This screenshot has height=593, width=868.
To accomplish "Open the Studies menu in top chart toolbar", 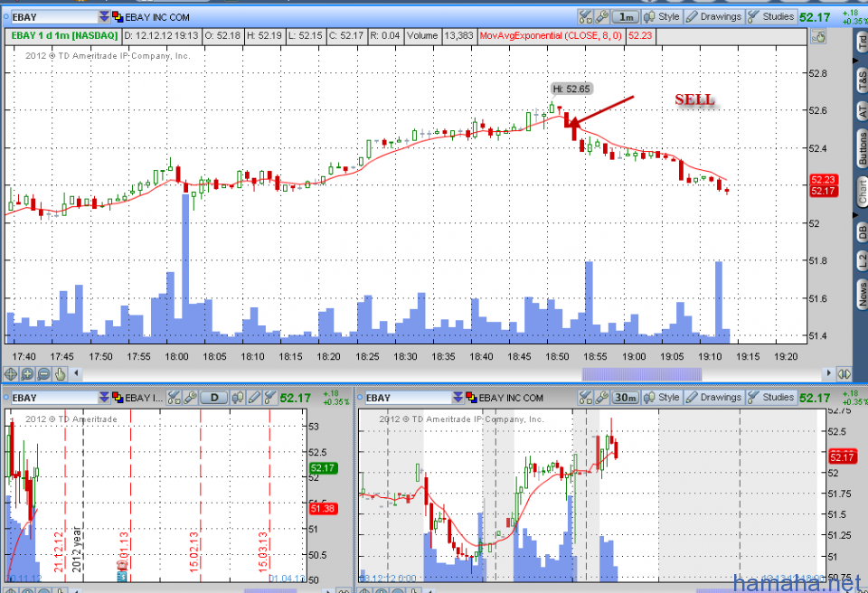I will tap(771, 17).
